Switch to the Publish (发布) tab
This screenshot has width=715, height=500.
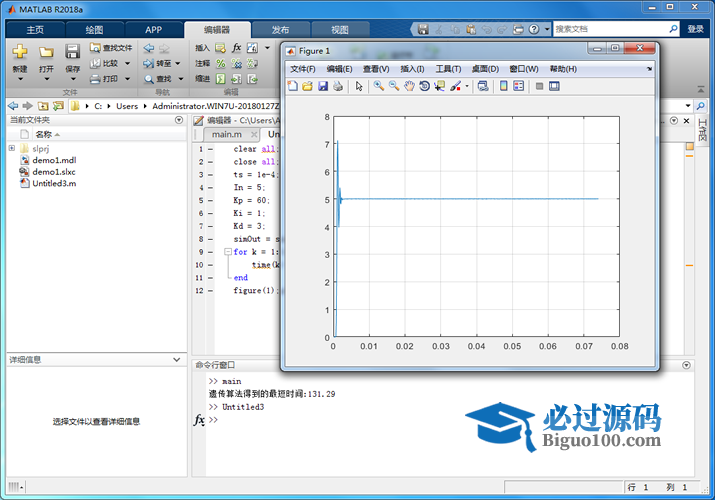[280, 30]
